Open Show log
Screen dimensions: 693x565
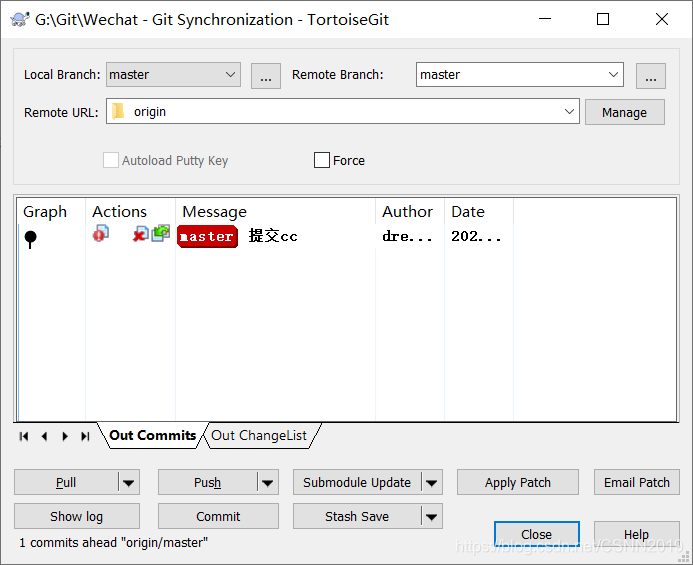click(77, 516)
